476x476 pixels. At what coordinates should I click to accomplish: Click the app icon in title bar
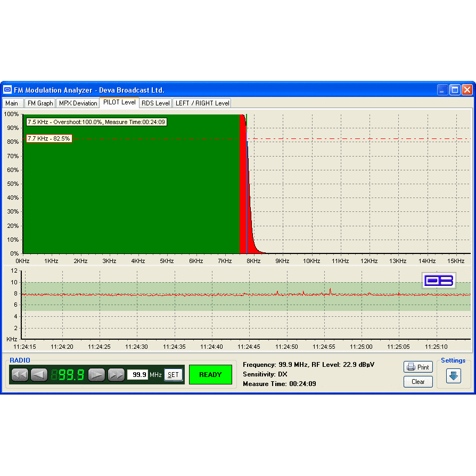tap(7, 90)
